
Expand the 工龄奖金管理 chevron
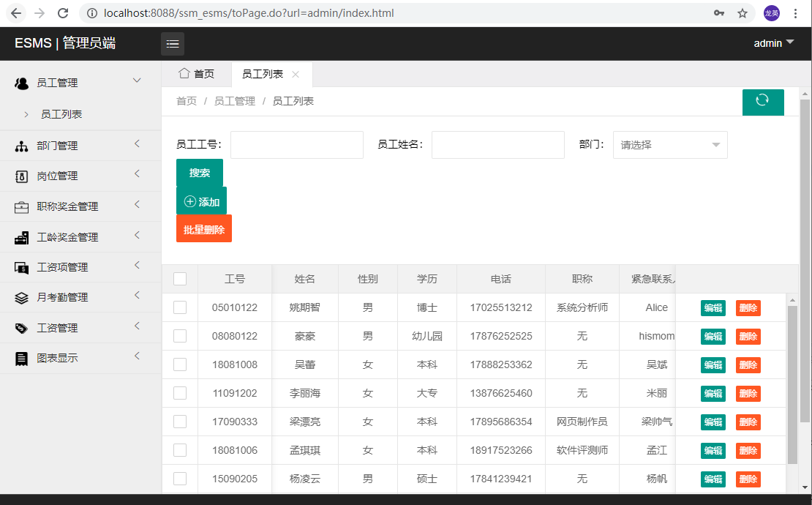point(137,235)
